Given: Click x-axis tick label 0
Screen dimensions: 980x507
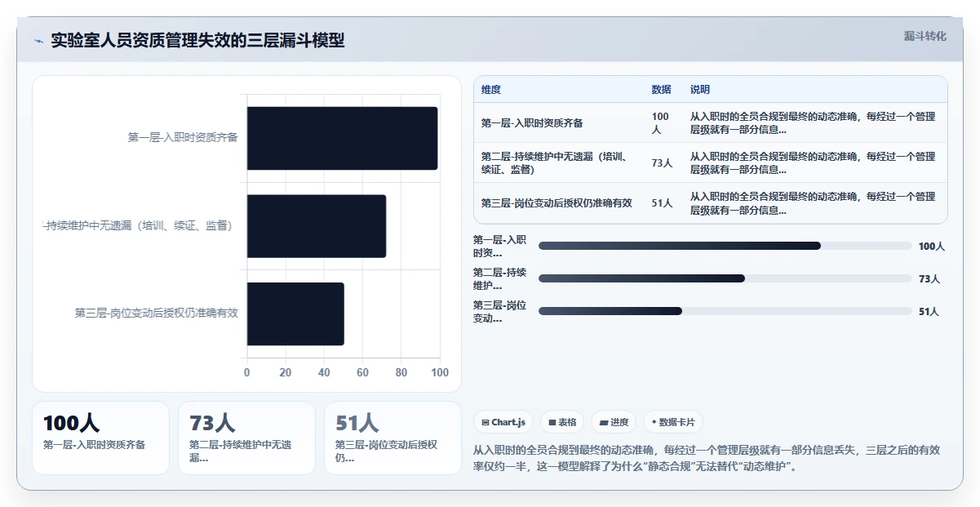Looking at the screenshot, I should point(247,372).
